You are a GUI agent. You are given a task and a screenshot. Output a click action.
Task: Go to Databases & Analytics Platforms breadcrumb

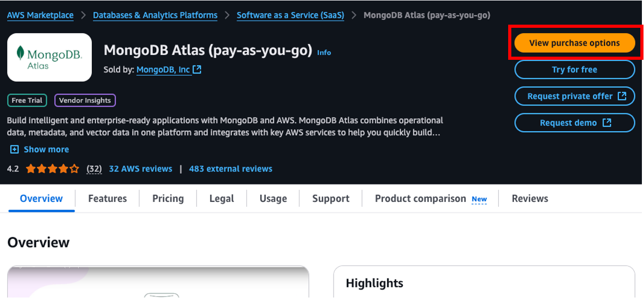tap(155, 15)
